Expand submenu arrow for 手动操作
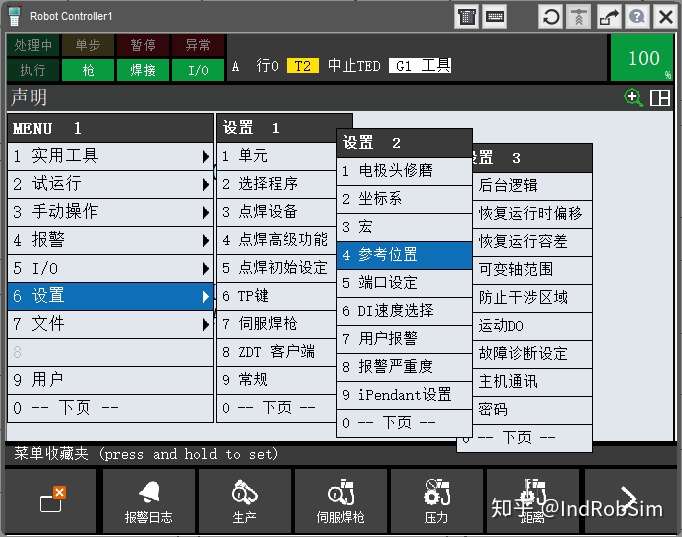The width and height of the screenshot is (682, 537). tap(206, 213)
